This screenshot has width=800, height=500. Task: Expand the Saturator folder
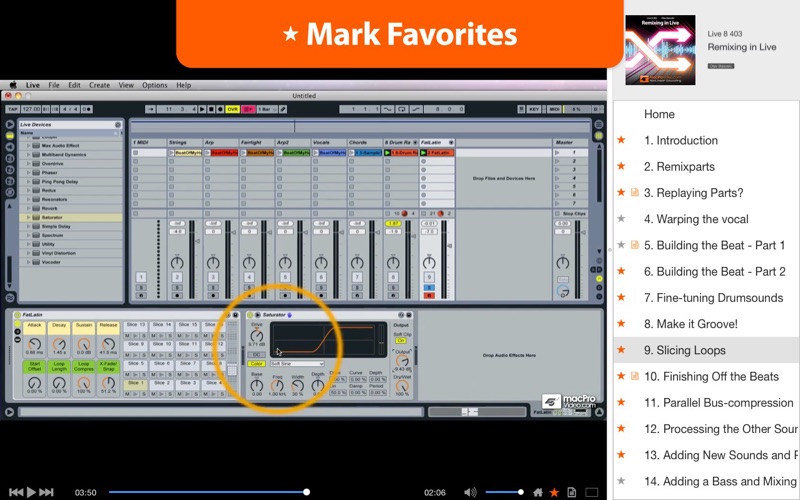pos(29,217)
